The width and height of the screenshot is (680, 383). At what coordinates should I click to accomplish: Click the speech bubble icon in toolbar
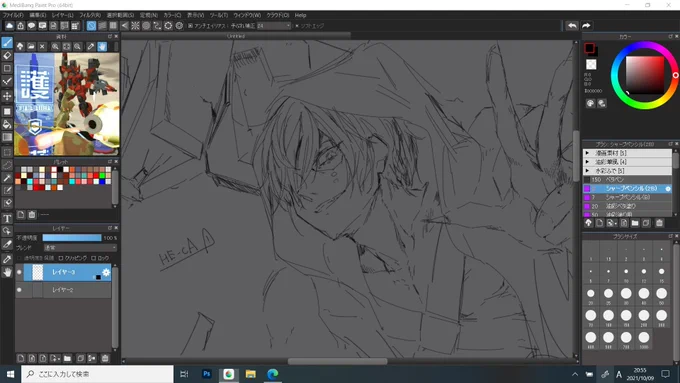pos(31,26)
